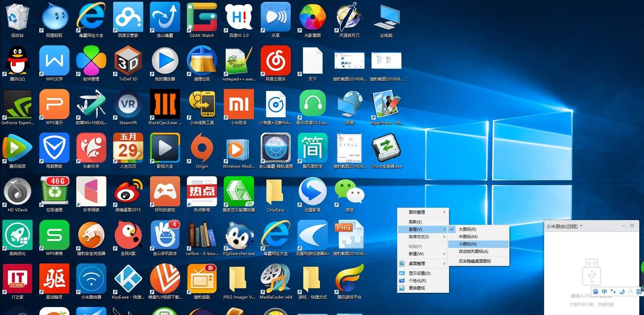The height and width of the screenshot is (315, 644).
Task: Expand the 新建(W) submenu
Action: coord(422,254)
